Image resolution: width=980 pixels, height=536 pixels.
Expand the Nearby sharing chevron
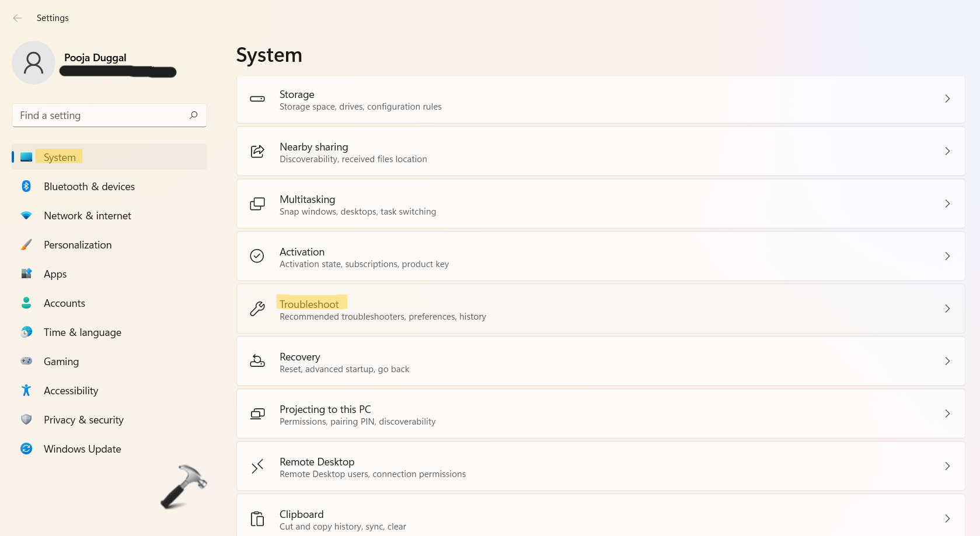click(947, 151)
